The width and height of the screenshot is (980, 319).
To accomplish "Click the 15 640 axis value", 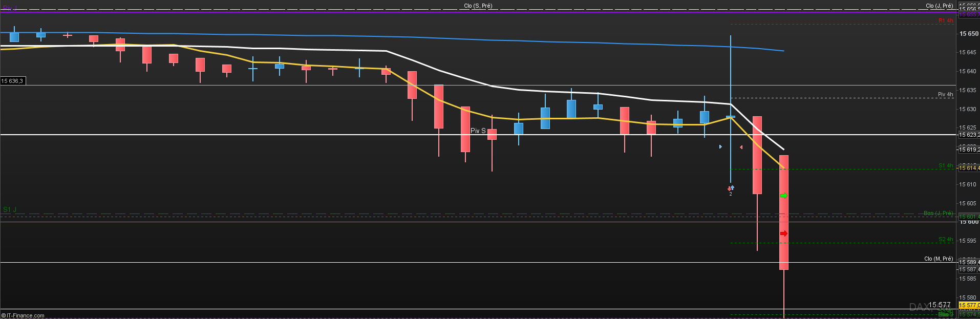I will (x=967, y=71).
